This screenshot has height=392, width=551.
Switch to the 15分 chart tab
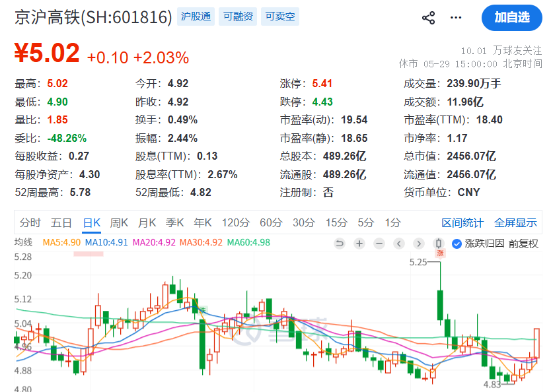tap(336, 222)
